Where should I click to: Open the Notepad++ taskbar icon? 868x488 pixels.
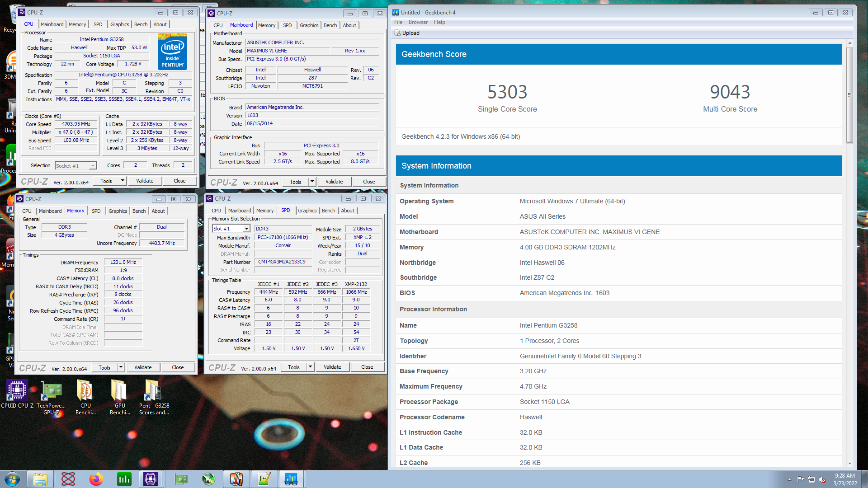pyautogui.click(x=264, y=479)
